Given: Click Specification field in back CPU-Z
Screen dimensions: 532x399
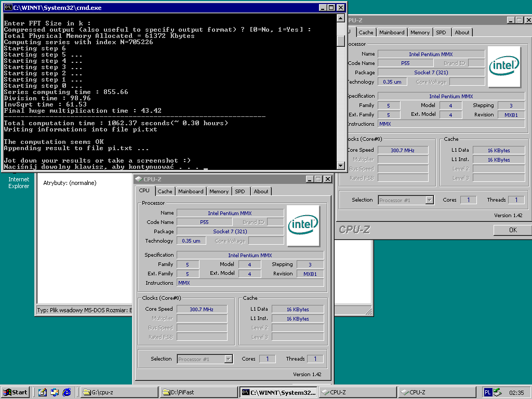Looking at the screenshot, I should 451,96.
